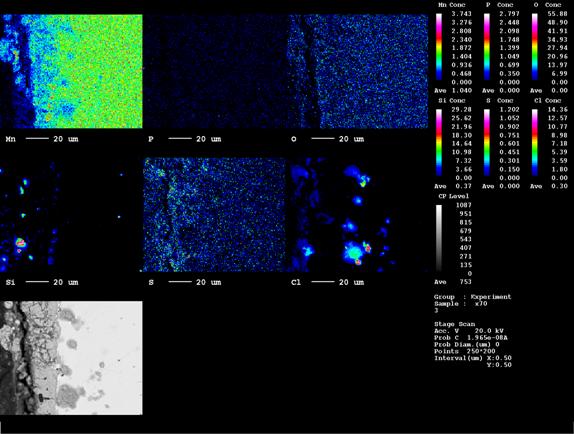Click the Si Conc color scale bar
Viewport: 574px width, 434px height.
tap(439, 143)
